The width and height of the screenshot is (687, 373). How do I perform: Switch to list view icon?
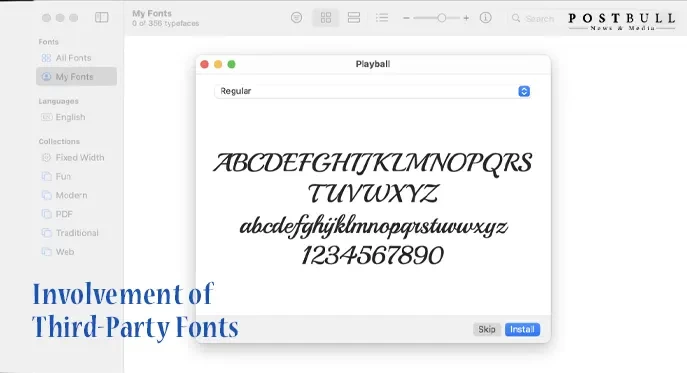tap(382, 18)
